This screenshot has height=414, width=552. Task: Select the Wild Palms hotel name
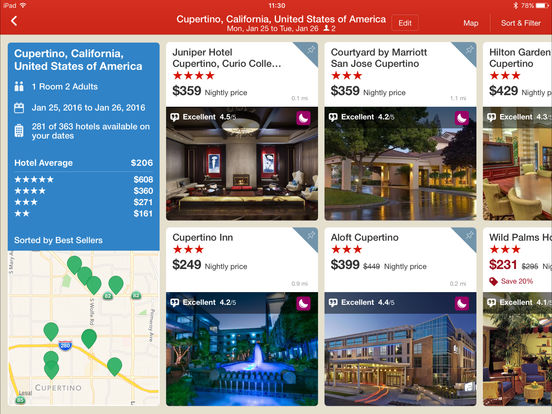coord(520,238)
